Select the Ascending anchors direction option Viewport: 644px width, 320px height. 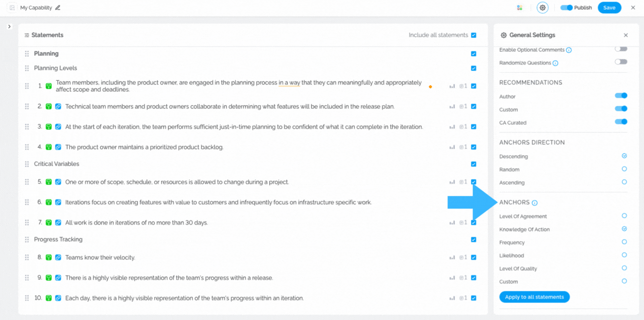(624, 182)
